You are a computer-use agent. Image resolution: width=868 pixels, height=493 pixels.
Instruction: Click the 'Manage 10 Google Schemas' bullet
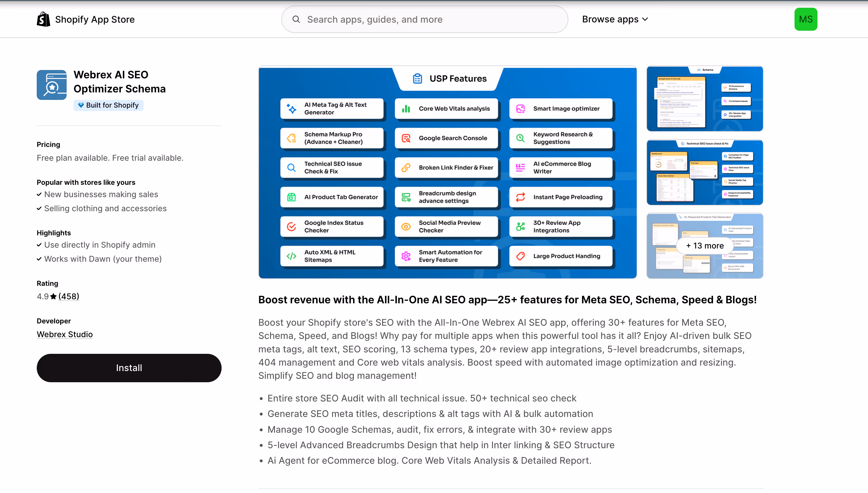tap(439, 430)
